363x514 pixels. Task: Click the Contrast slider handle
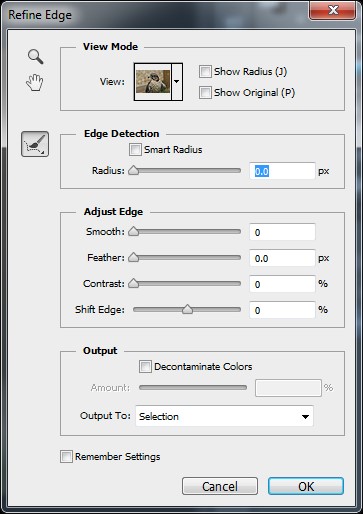[x=134, y=283]
